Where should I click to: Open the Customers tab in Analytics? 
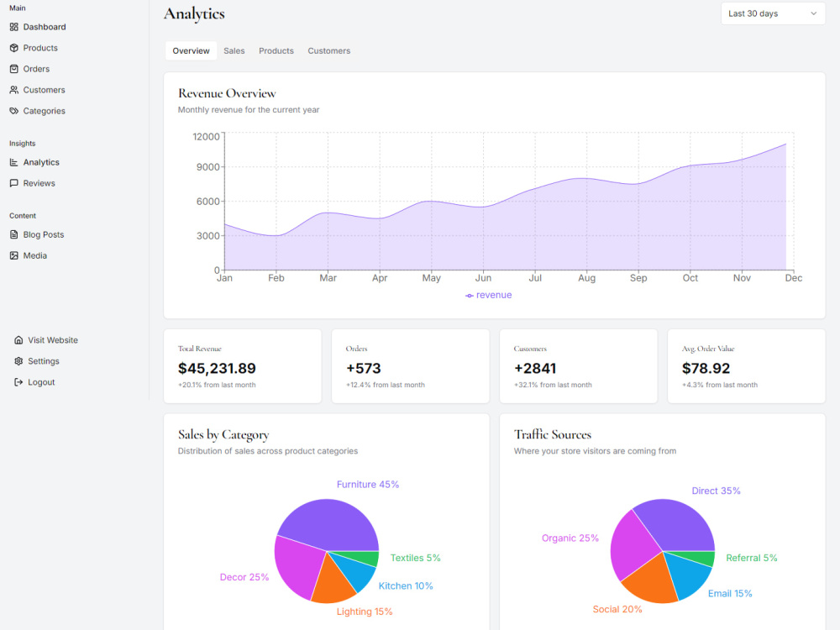click(x=329, y=51)
